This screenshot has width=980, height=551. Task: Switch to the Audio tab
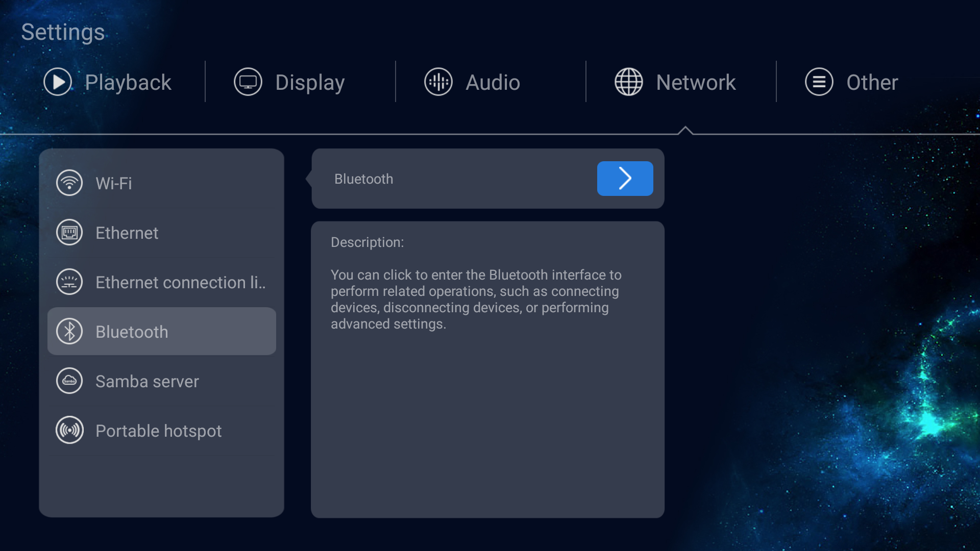pyautogui.click(x=472, y=82)
